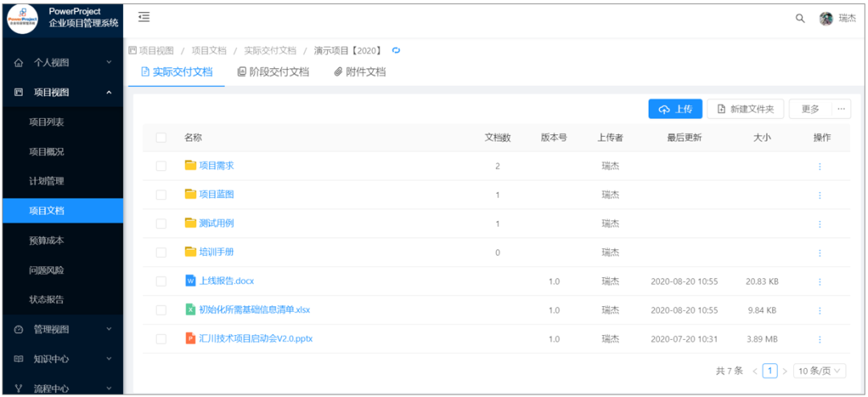
Task: Check the box for 初始化所需基础信息清单.xlsx
Action: coord(161,310)
